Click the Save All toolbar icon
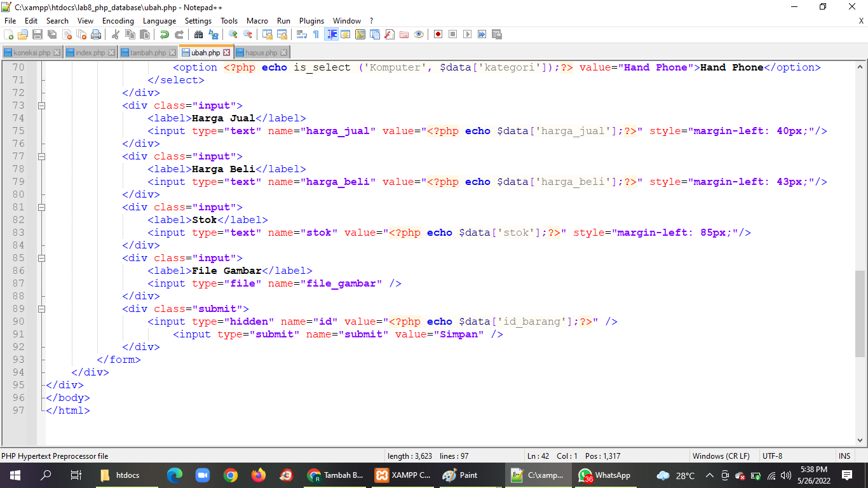The image size is (868, 488). point(52,34)
